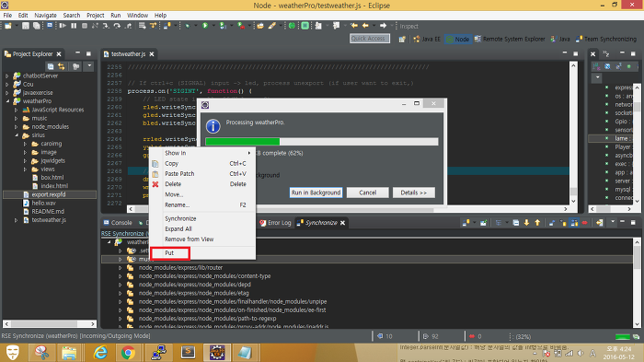This screenshot has height=362, width=644.
Task: Click Cancel in the progress dialog
Action: click(368, 193)
